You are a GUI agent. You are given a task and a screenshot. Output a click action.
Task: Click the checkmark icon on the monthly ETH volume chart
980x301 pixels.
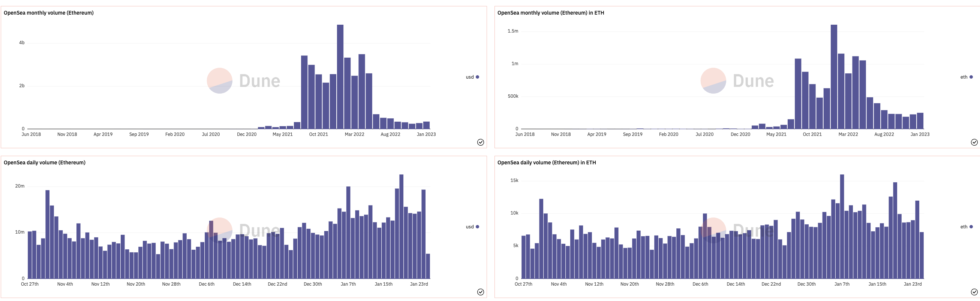[974, 142]
